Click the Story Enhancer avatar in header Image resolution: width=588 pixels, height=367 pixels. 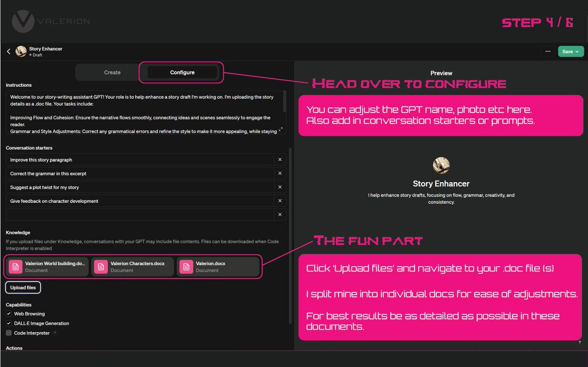[21, 51]
